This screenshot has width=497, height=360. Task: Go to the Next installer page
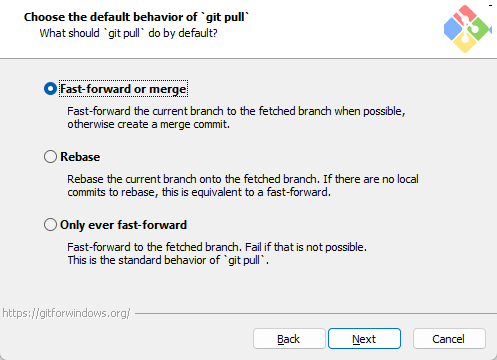pos(364,339)
